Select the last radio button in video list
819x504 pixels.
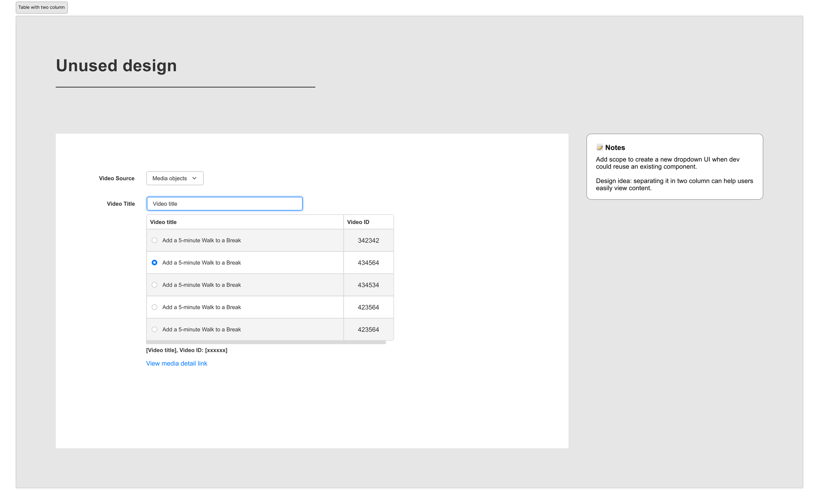click(x=154, y=329)
